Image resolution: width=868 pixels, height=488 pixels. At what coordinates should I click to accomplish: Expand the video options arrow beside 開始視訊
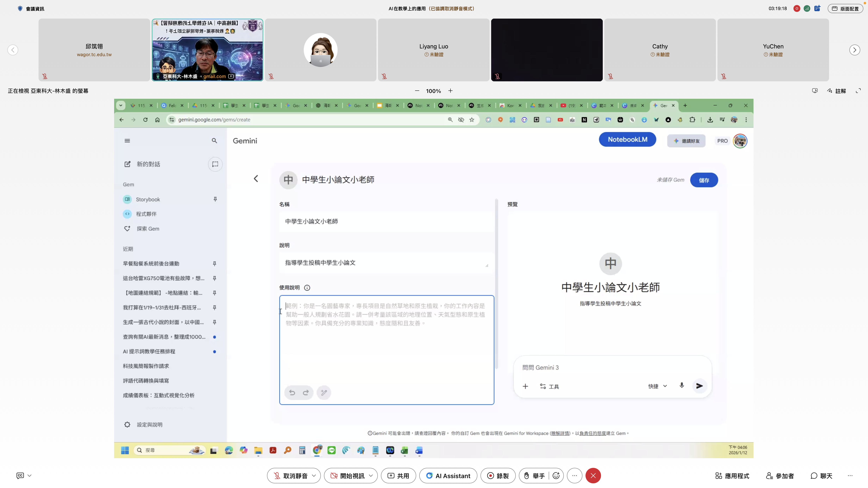pos(371,476)
